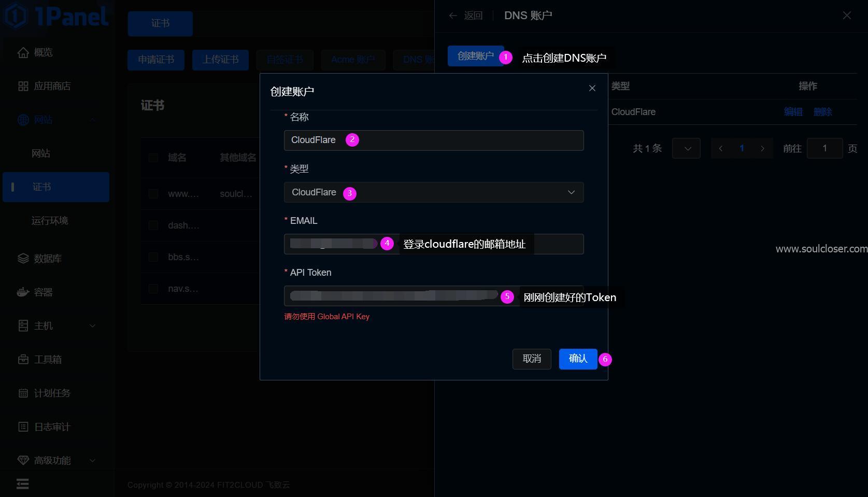Close the 创建账户 dialog
The height and width of the screenshot is (497, 868).
click(x=592, y=88)
